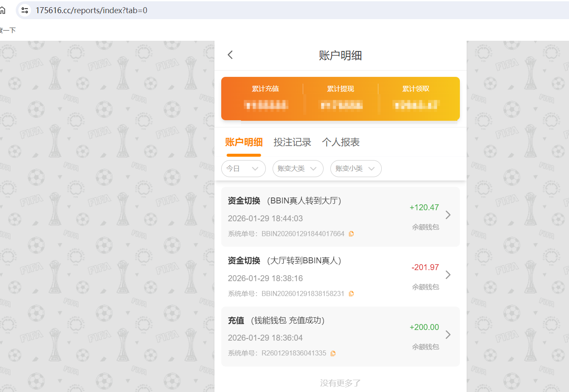Open site permissions icon in the address bar
569x392 pixels.
[24, 10]
